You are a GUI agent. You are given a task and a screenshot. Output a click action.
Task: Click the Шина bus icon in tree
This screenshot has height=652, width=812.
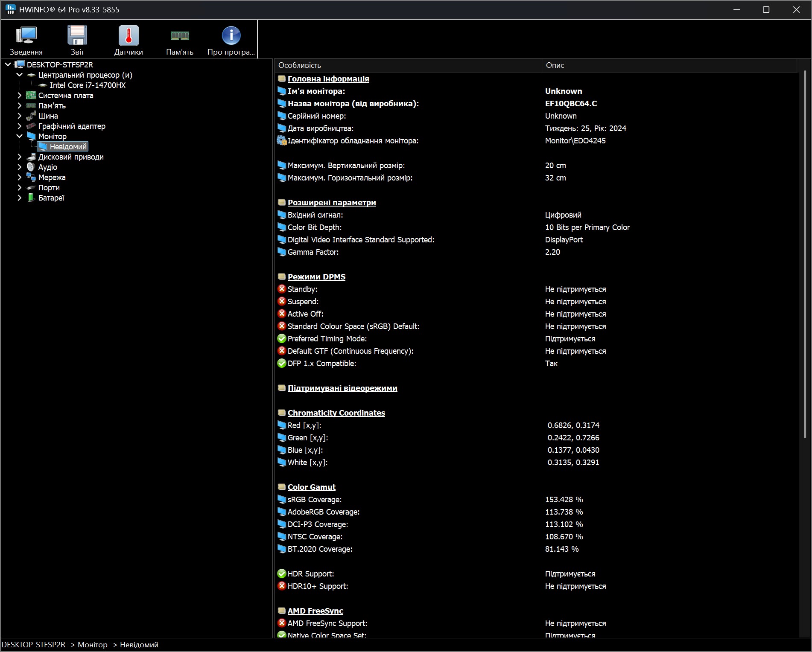(x=31, y=116)
